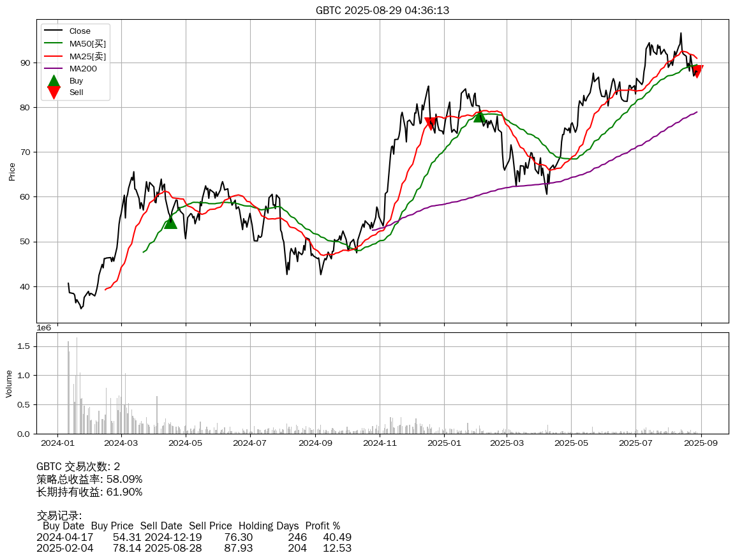Click the Price y-axis label
Image resolution: width=735 pixels, height=560 pixels.
tap(11, 171)
